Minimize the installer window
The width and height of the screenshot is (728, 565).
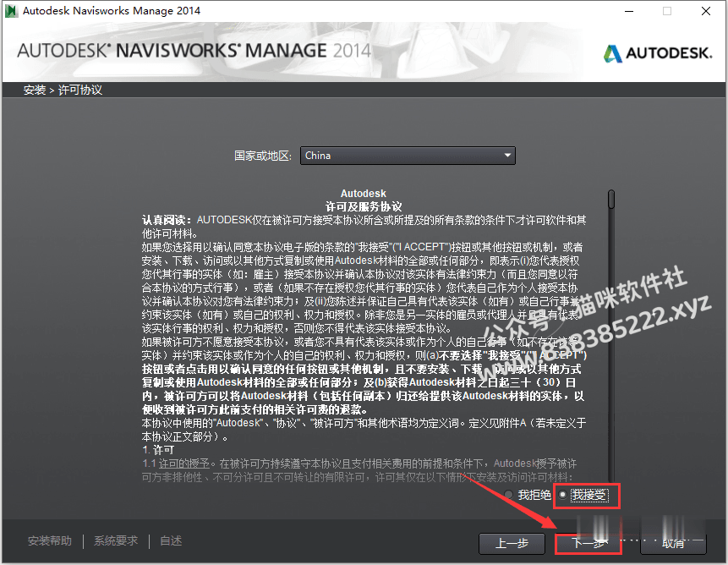point(629,11)
